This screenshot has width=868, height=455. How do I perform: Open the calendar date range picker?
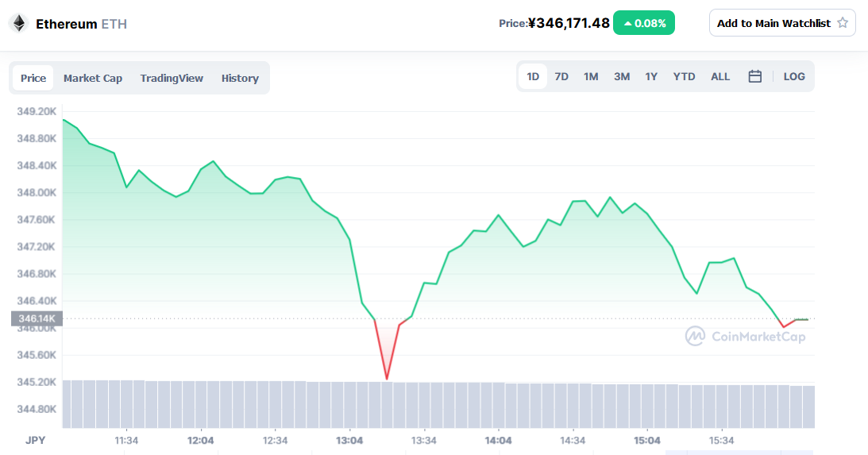(755, 76)
